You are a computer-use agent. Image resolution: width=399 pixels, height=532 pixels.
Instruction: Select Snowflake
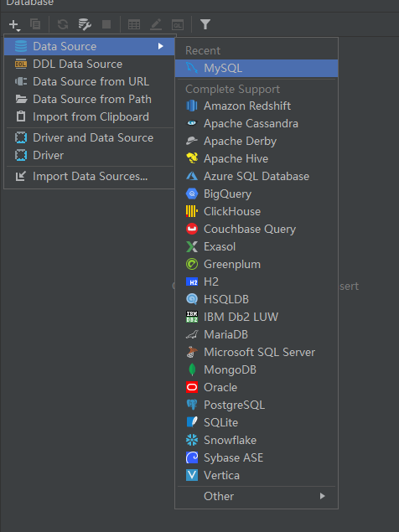[256, 441]
